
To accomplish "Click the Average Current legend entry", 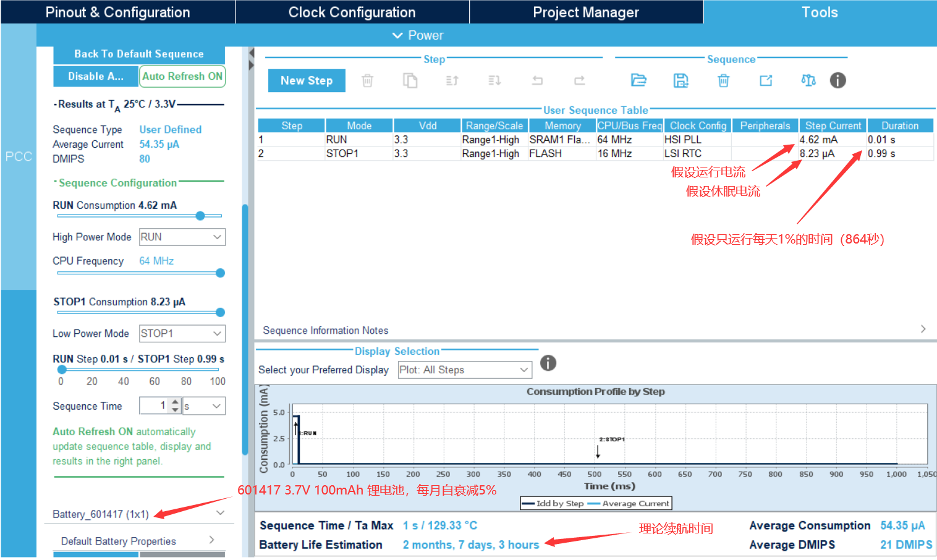I will (628, 504).
